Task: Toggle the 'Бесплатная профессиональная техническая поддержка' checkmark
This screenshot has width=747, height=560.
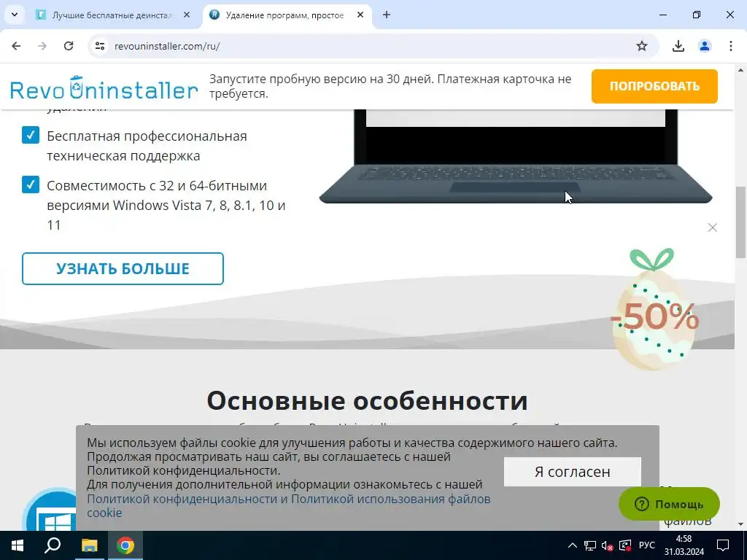Action: click(x=31, y=135)
